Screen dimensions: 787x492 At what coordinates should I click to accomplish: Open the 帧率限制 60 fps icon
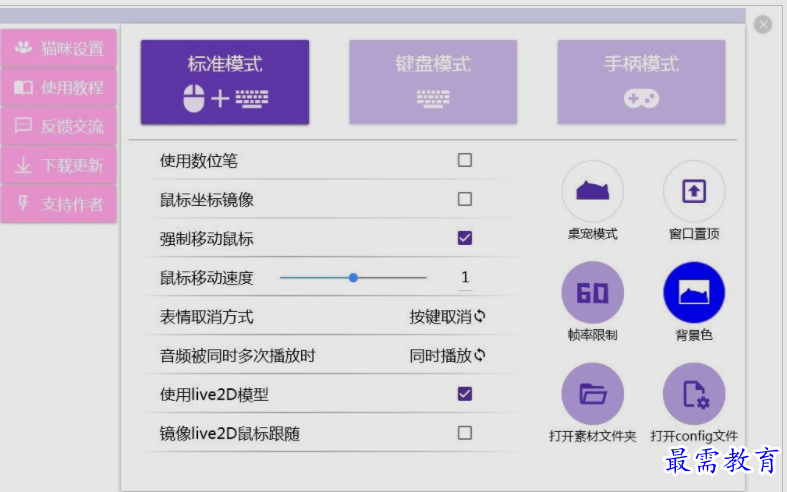pyautogui.click(x=593, y=293)
